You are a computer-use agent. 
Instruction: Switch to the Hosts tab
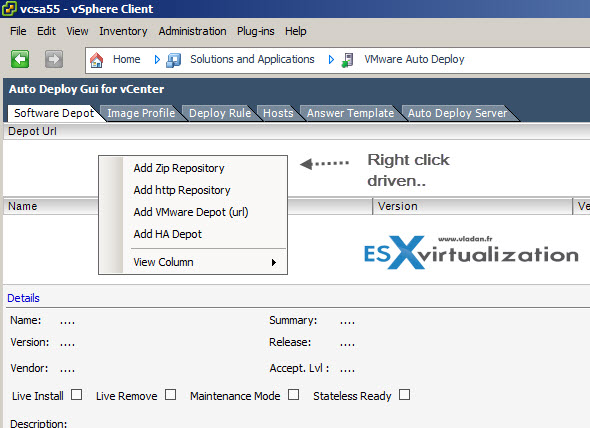coord(278,113)
